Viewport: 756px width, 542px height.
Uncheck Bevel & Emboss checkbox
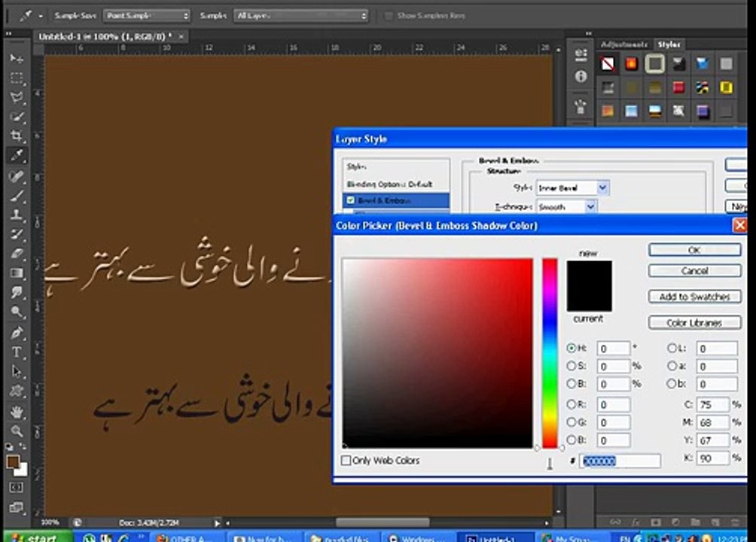click(351, 200)
